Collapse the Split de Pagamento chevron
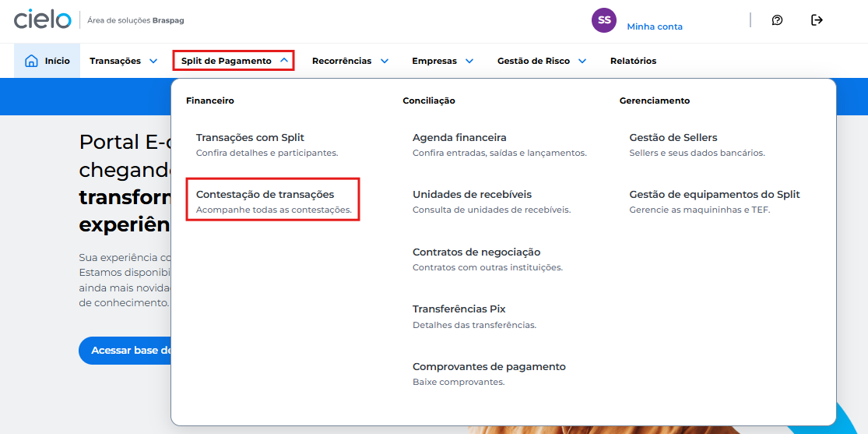The image size is (868, 434). click(284, 61)
